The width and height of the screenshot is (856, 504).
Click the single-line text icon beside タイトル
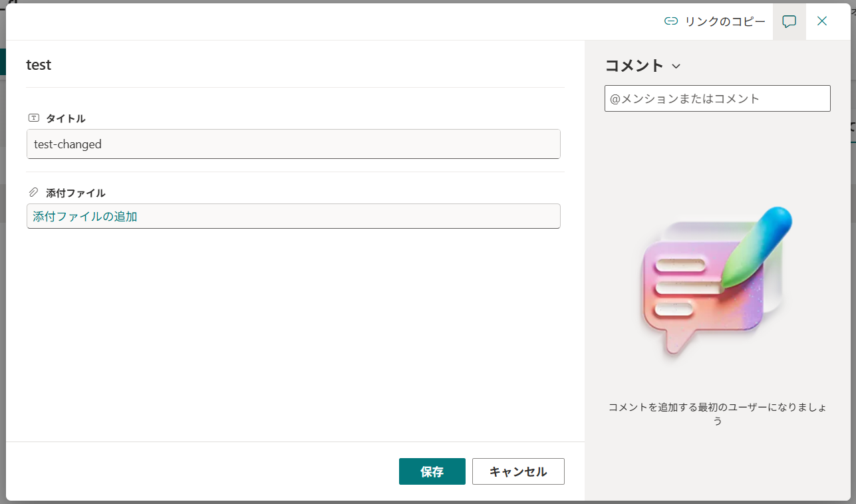(33, 117)
